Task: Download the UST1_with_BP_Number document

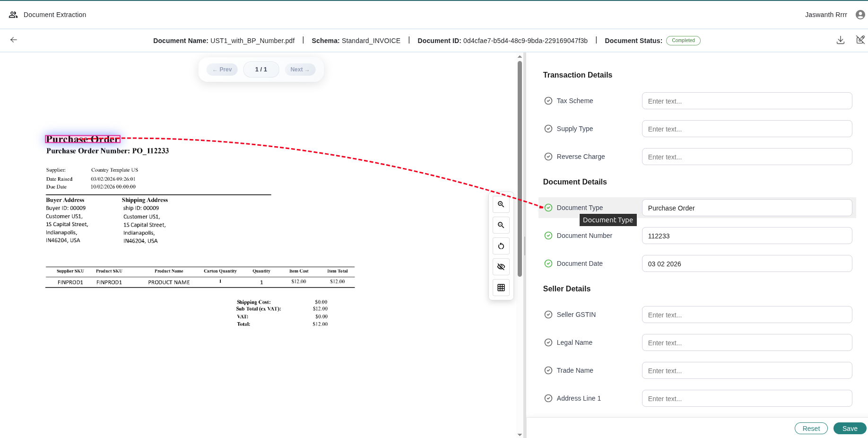Action: pos(841,40)
